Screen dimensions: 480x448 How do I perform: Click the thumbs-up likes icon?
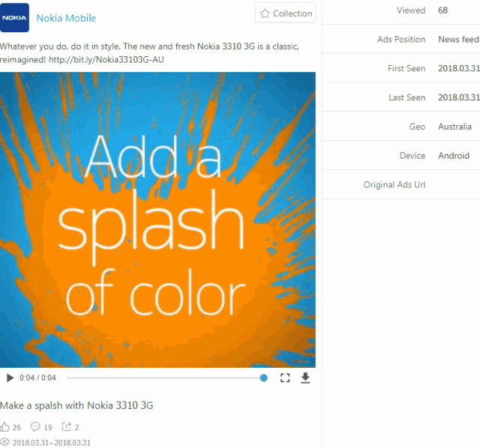pyautogui.click(x=4, y=427)
